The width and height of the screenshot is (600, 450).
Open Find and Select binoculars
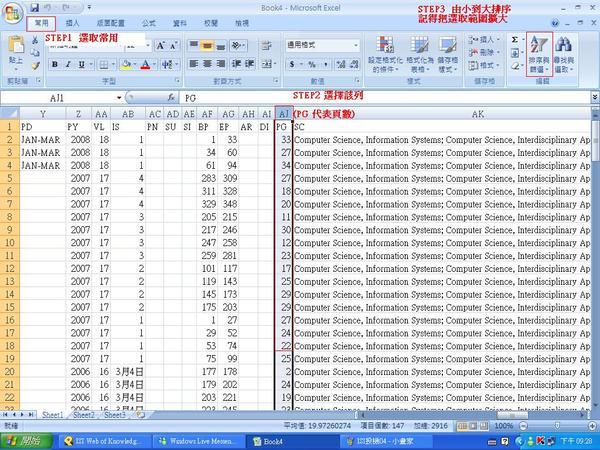(x=564, y=54)
